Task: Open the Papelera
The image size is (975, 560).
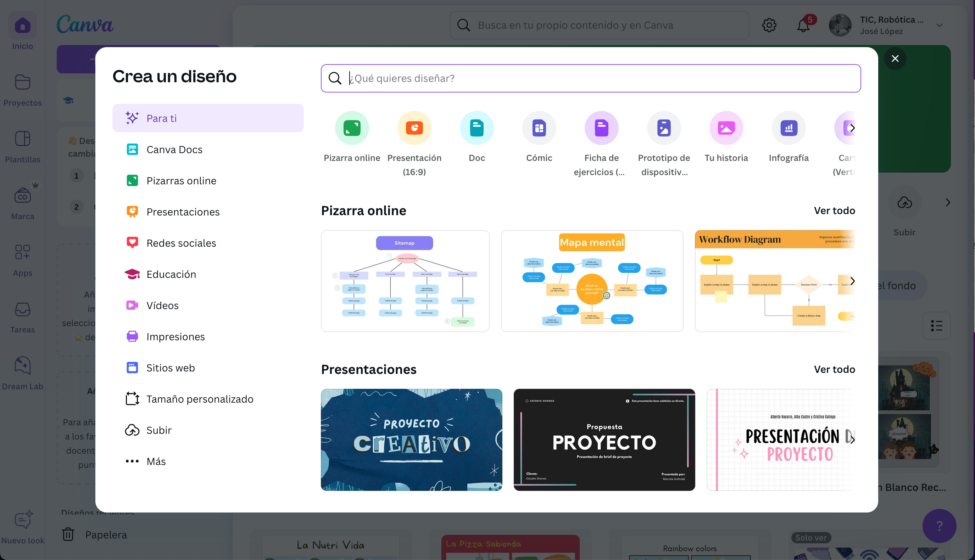Action: point(106,534)
